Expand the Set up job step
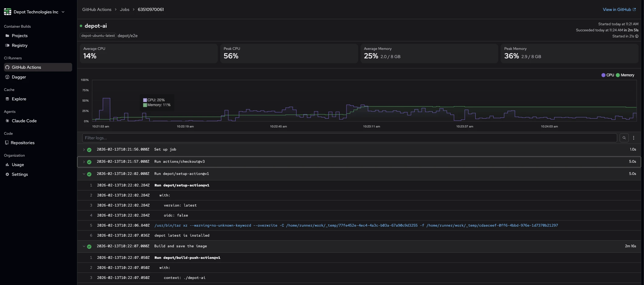This screenshot has width=644, height=285. click(x=84, y=150)
